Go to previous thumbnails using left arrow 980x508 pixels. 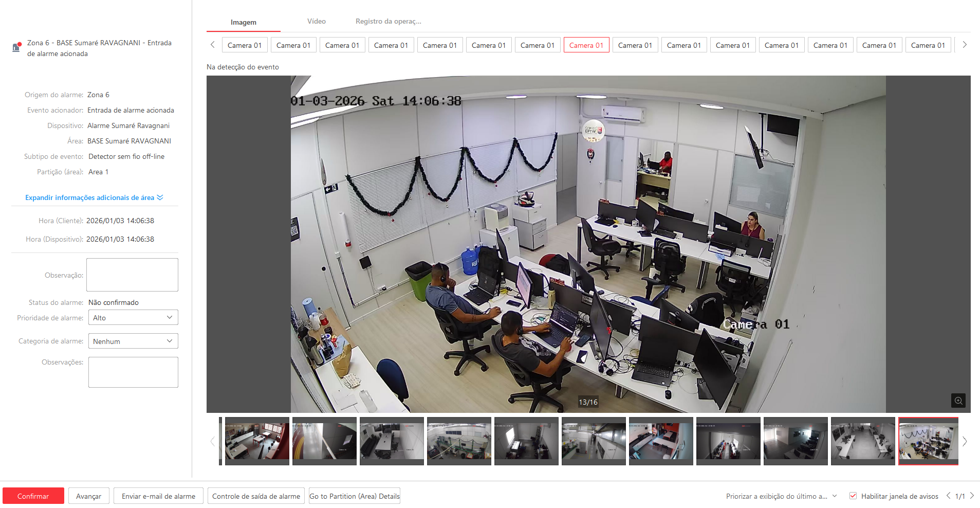pyautogui.click(x=212, y=441)
